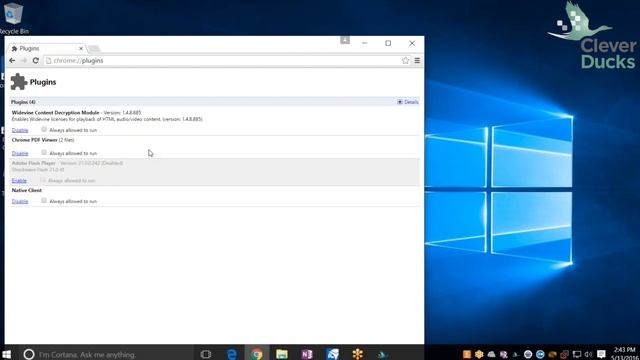Click the blue round face tray icon
This screenshot has width=640, height=360.
coord(540,354)
